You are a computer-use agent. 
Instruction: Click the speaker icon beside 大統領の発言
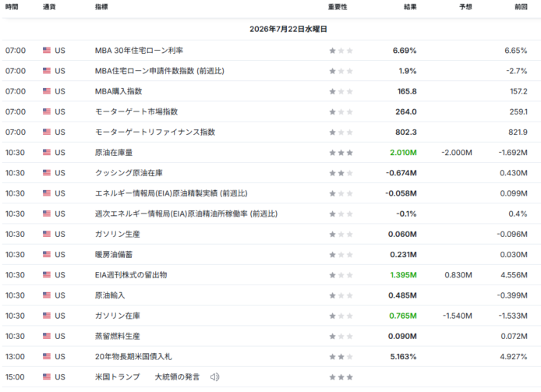tap(214, 377)
